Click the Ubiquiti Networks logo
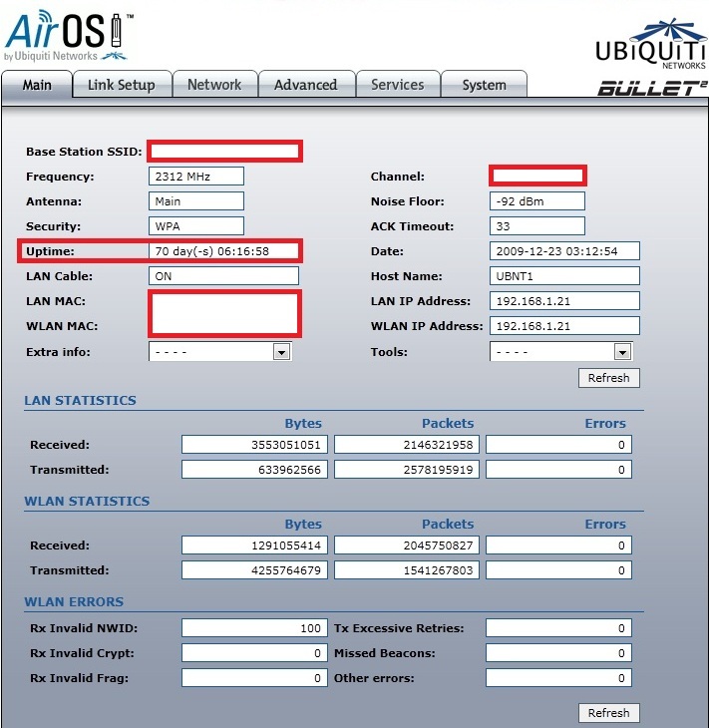Screen dimensions: 709x728 651,44
